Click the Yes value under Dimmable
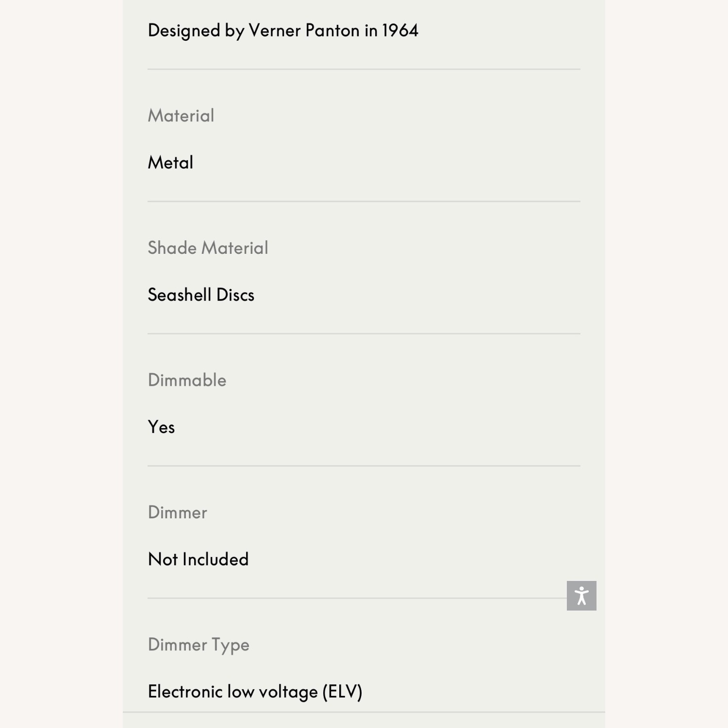 point(161,427)
